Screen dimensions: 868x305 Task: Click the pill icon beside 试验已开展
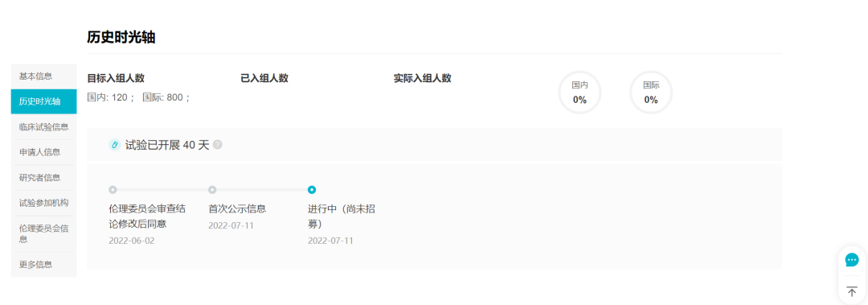(x=115, y=145)
